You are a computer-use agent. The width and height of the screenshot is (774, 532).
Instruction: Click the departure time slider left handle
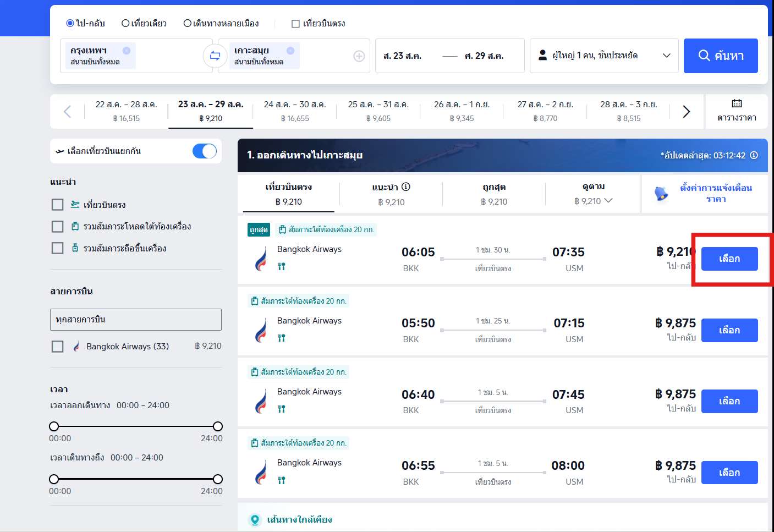[54, 426]
